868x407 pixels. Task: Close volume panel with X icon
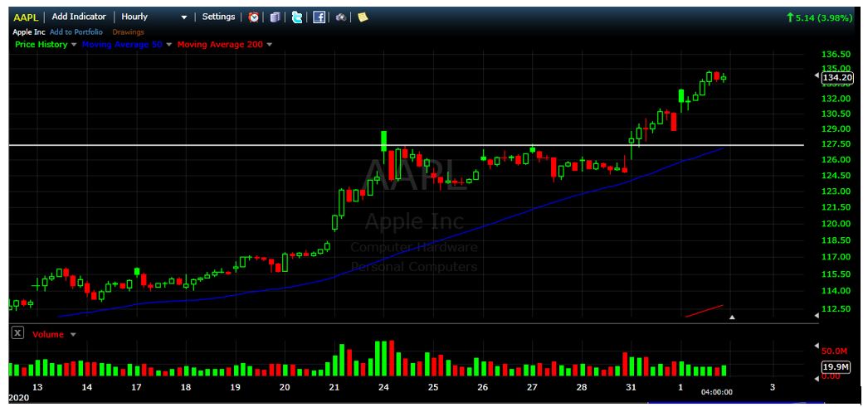[x=18, y=333]
